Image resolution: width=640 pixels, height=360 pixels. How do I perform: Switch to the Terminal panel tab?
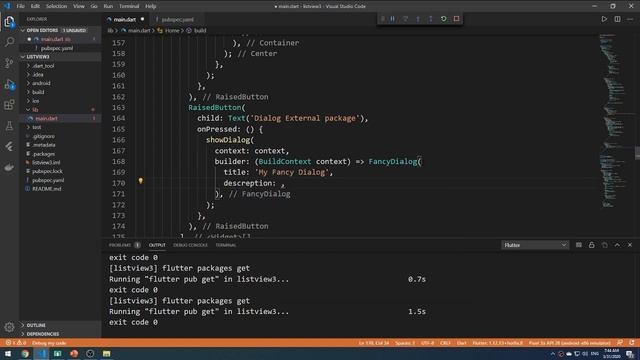point(226,245)
